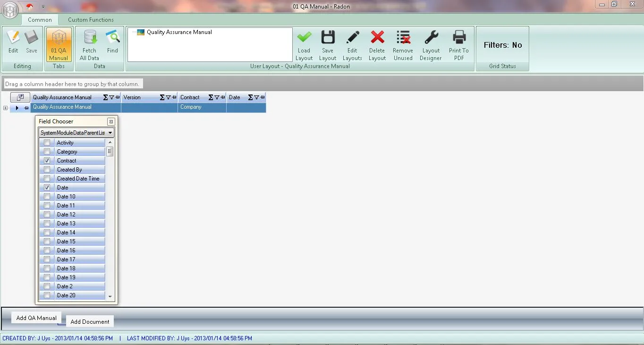Click filter icon in Version column
The height and width of the screenshot is (345, 644).
[x=168, y=97]
